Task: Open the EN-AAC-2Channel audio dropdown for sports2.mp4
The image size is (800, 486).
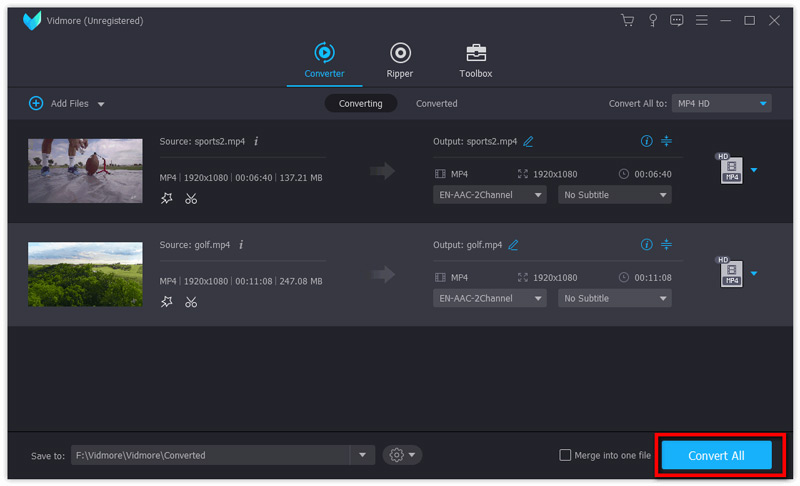Action: click(489, 195)
